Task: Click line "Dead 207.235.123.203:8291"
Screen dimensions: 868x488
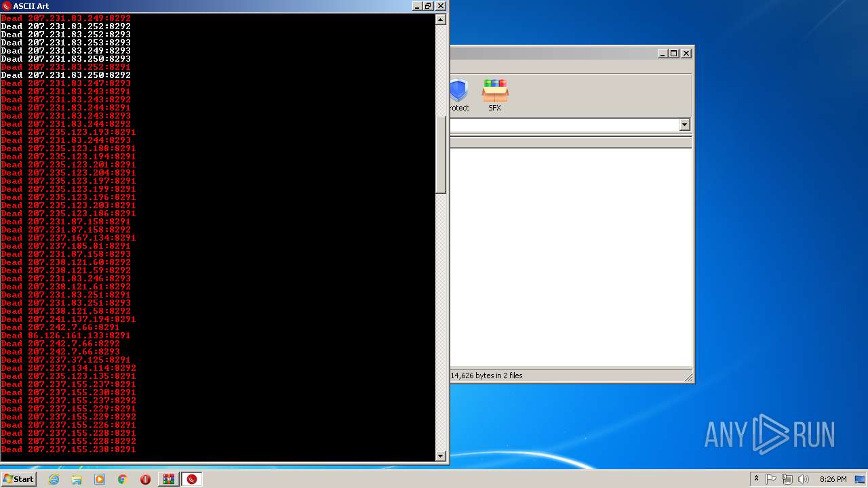Action: 68,205
